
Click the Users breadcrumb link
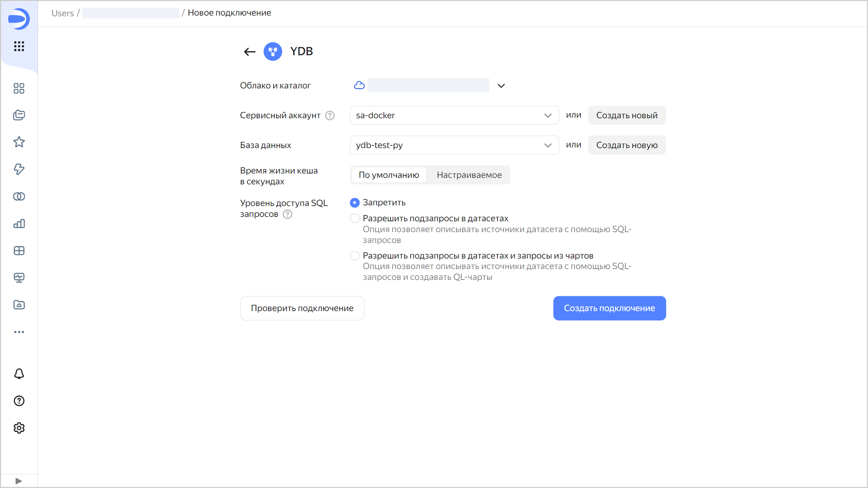[62, 13]
